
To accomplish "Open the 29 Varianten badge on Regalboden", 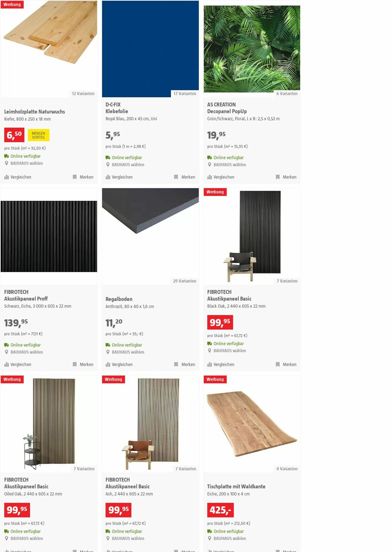I will (184, 281).
